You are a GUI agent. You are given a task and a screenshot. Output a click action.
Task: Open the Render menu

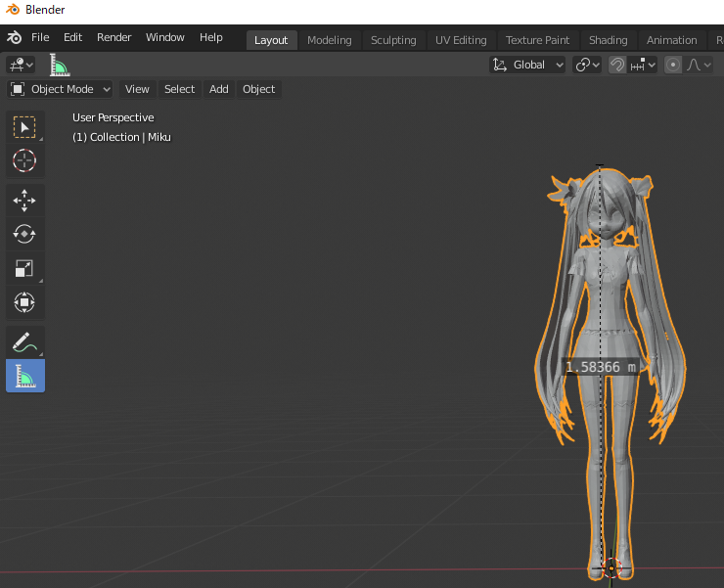pos(113,37)
